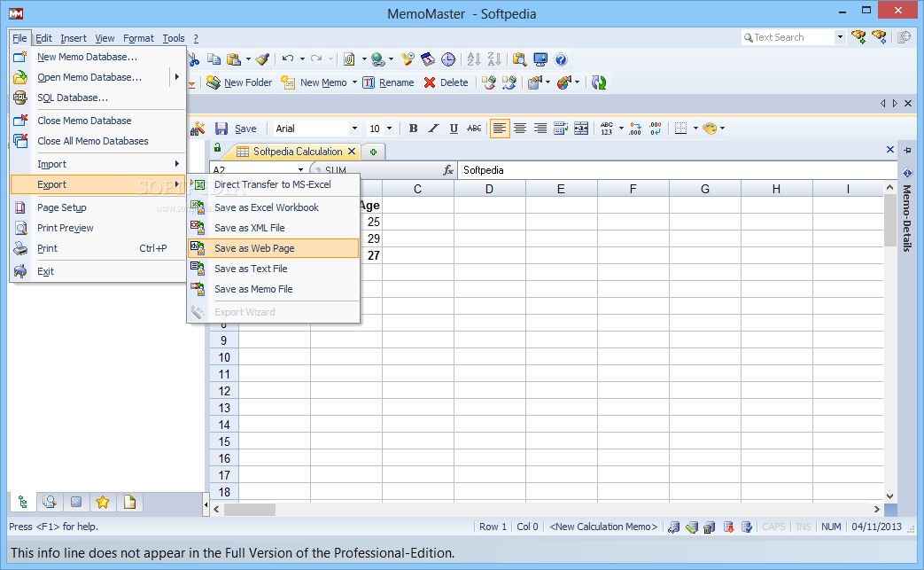Viewport: 924px width, 570px height.
Task: Click the formula bar containing Softpedia
Action: coord(678,170)
